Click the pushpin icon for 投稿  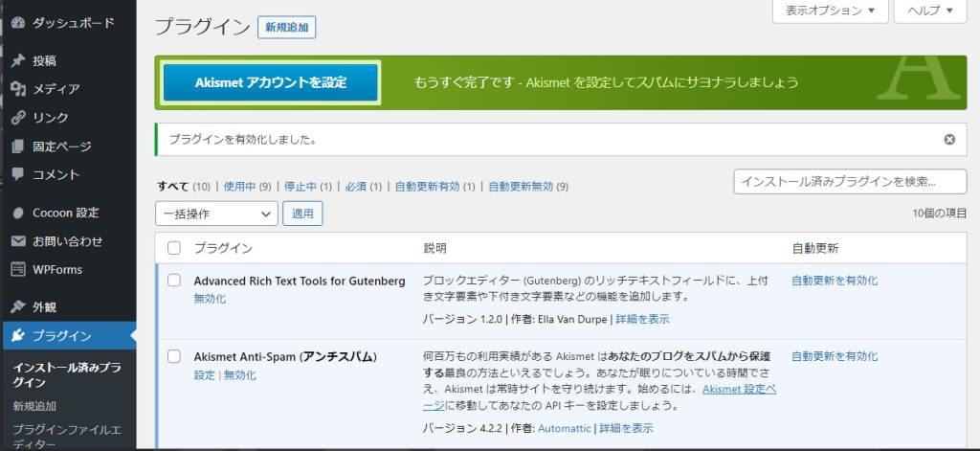(x=18, y=60)
